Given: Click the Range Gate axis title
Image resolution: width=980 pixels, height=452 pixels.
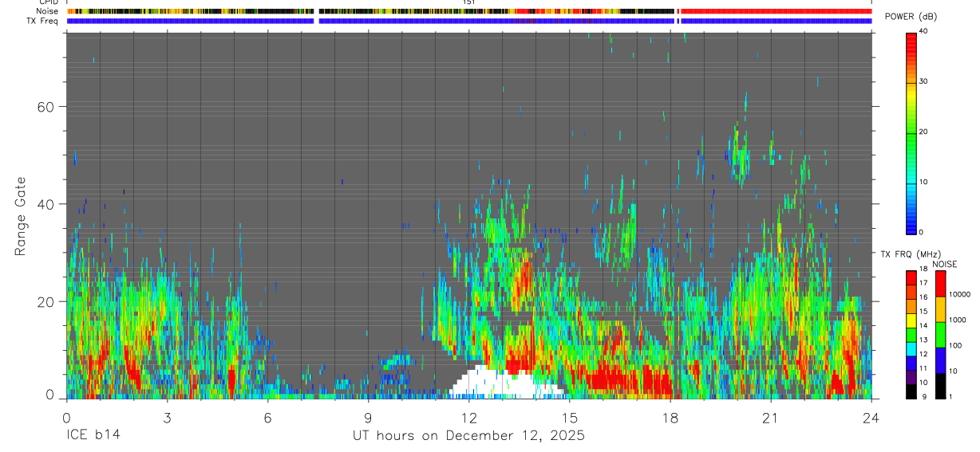Looking at the screenshot, I should [x=20, y=216].
